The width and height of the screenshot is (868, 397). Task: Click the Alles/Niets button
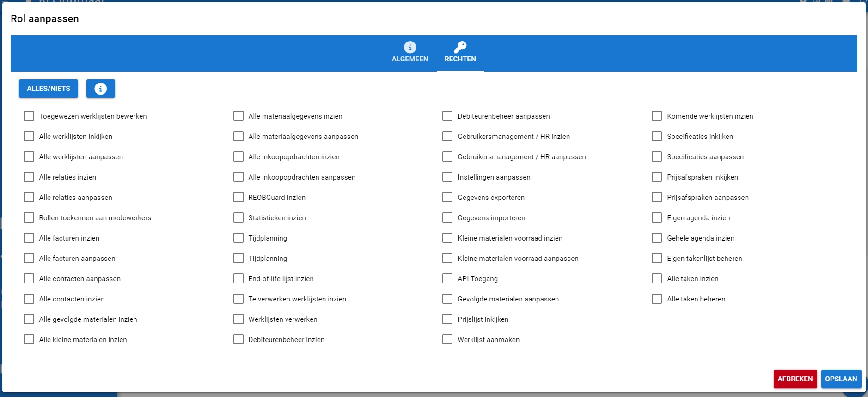[x=49, y=89]
